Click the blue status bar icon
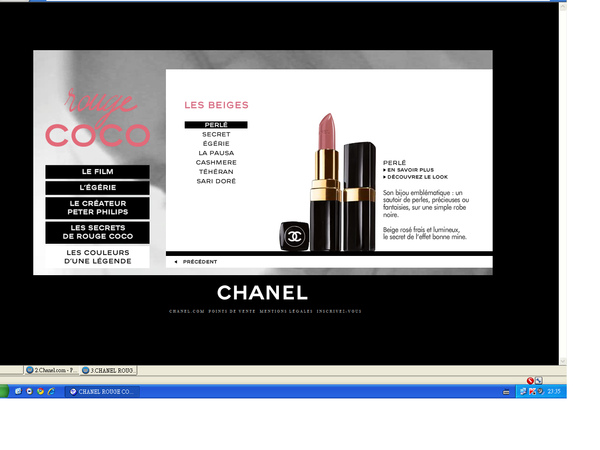 (539, 381)
